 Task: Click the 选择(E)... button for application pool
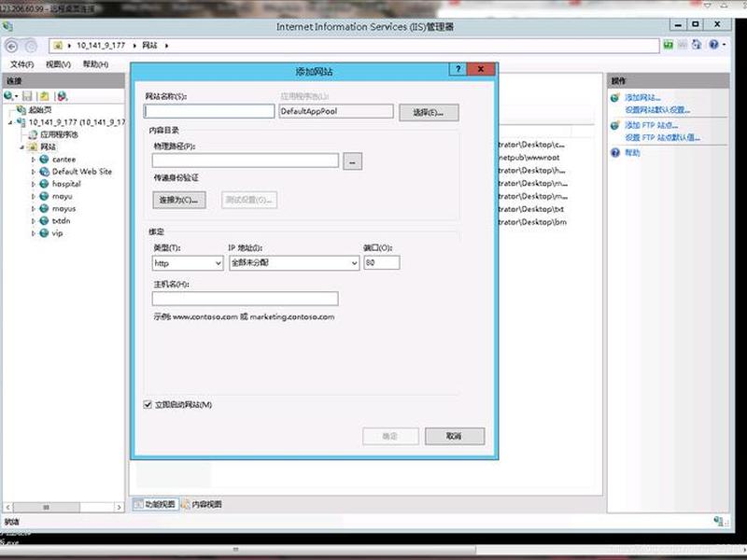429,112
